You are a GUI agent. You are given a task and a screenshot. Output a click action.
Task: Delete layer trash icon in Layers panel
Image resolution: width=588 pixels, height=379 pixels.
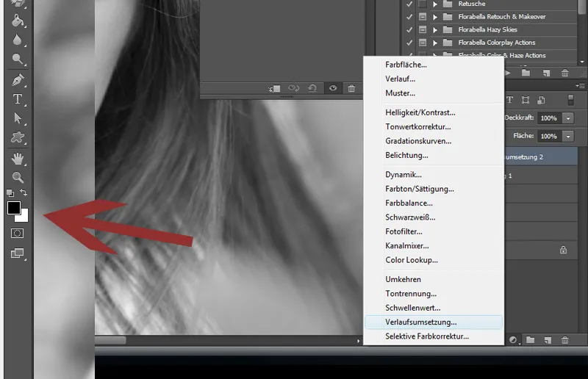point(564,340)
